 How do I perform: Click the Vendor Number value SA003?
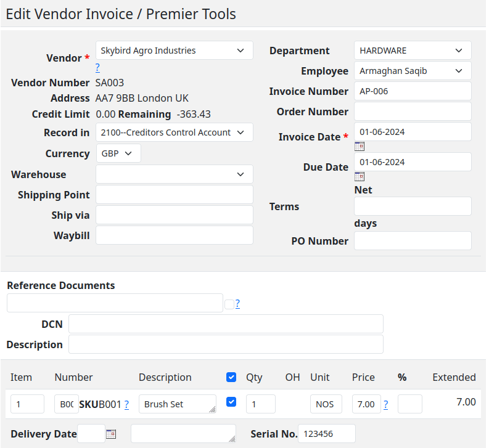[x=110, y=83]
